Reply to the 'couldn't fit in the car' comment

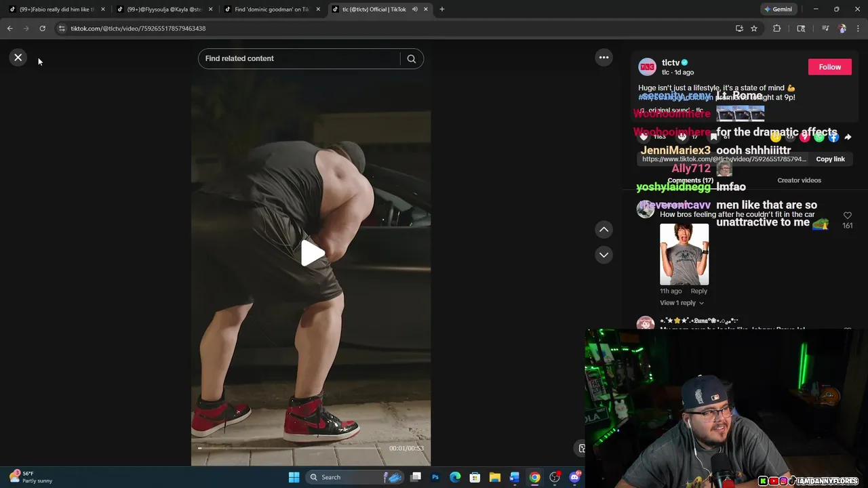[x=698, y=291]
